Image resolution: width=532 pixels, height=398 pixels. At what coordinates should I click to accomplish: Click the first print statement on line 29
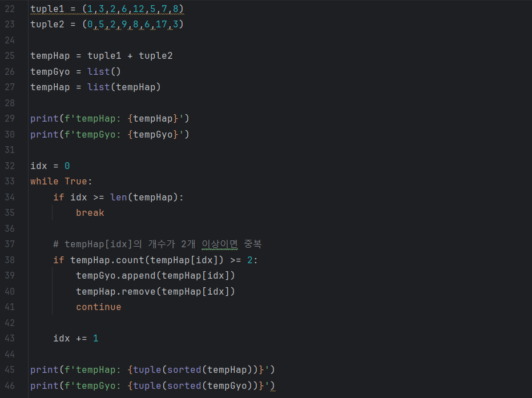[110, 119]
